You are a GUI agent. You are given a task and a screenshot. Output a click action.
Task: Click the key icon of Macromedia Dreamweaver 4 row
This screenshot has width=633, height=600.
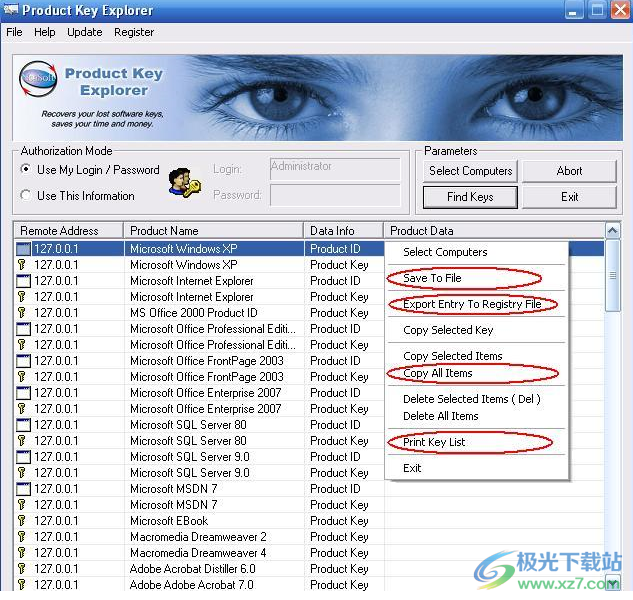tap(22, 553)
